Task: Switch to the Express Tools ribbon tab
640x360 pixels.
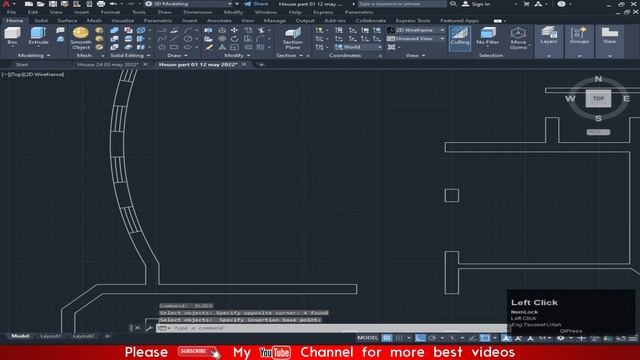Action: point(413,20)
